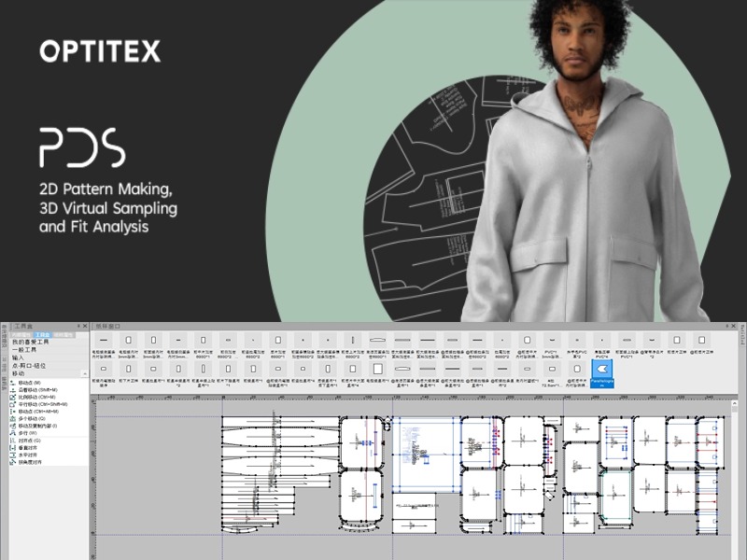Pin the pieces window panel
747x560 pixels.
727,326
